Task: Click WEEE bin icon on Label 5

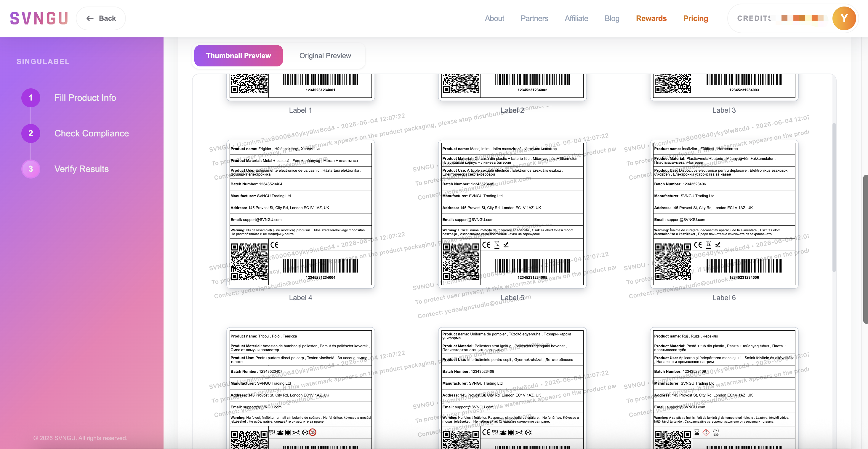Action: [x=497, y=245]
